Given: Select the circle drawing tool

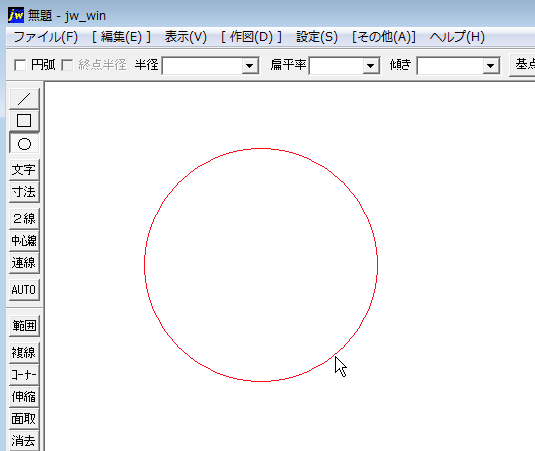Looking at the screenshot, I should [x=24, y=144].
